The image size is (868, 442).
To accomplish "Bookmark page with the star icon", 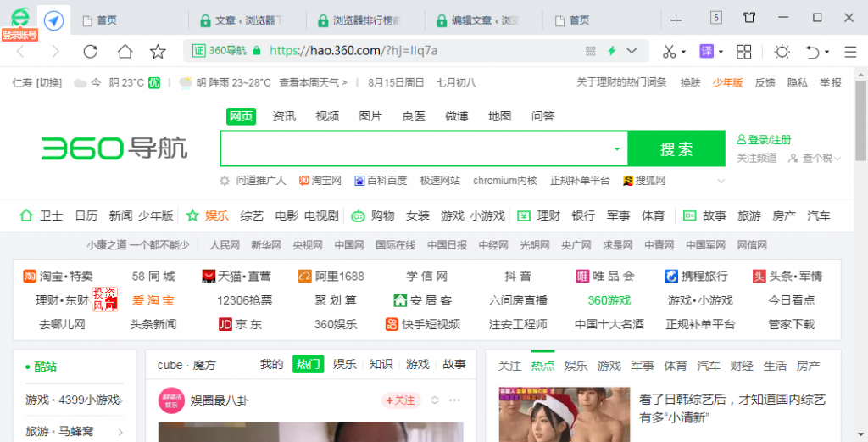I will coord(159,52).
